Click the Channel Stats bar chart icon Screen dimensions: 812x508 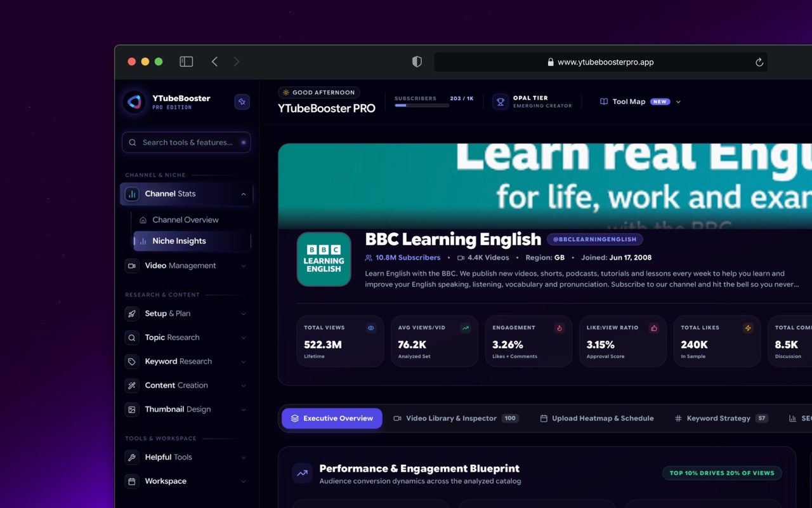(x=132, y=194)
